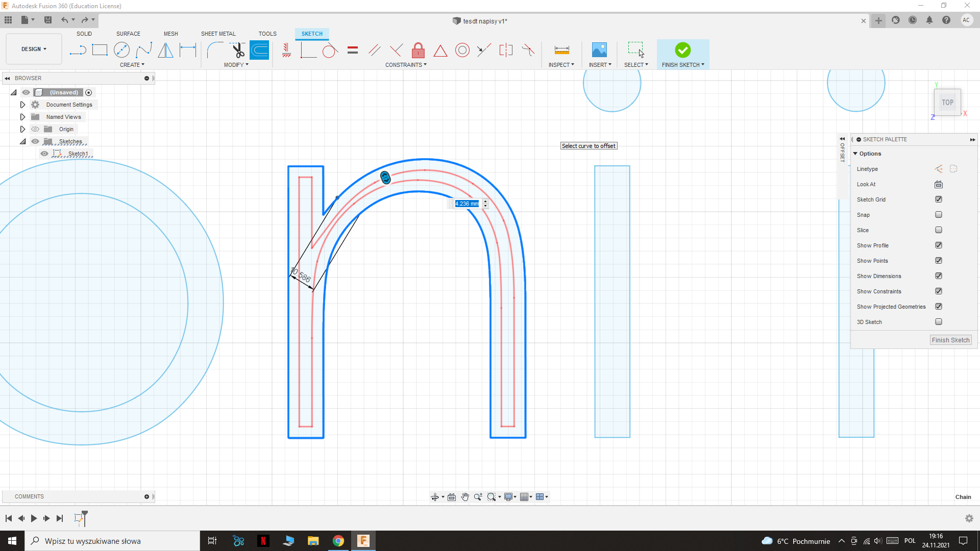980x551 pixels.
Task: Open the MODIFY dropdown menu
Action: tap(236, 65)
